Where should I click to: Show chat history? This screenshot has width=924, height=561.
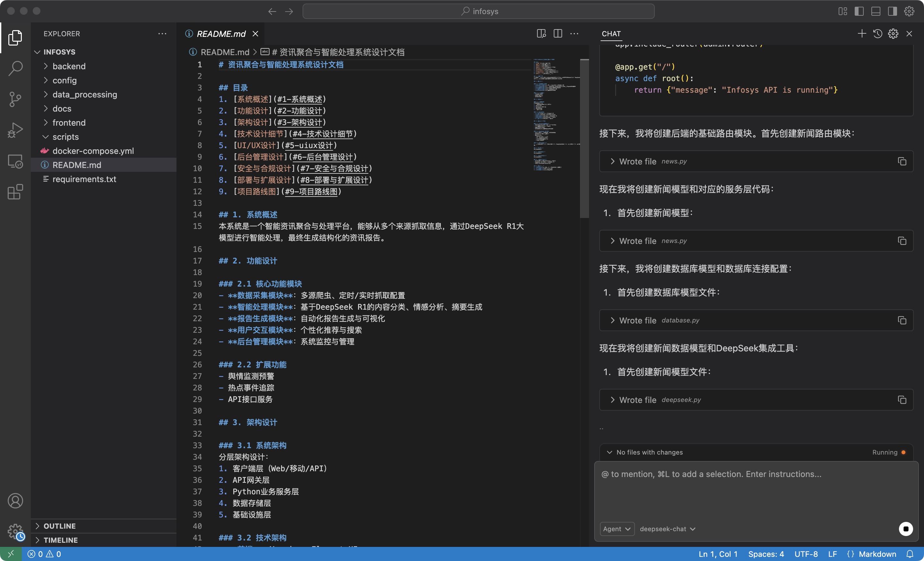[877, 34]
